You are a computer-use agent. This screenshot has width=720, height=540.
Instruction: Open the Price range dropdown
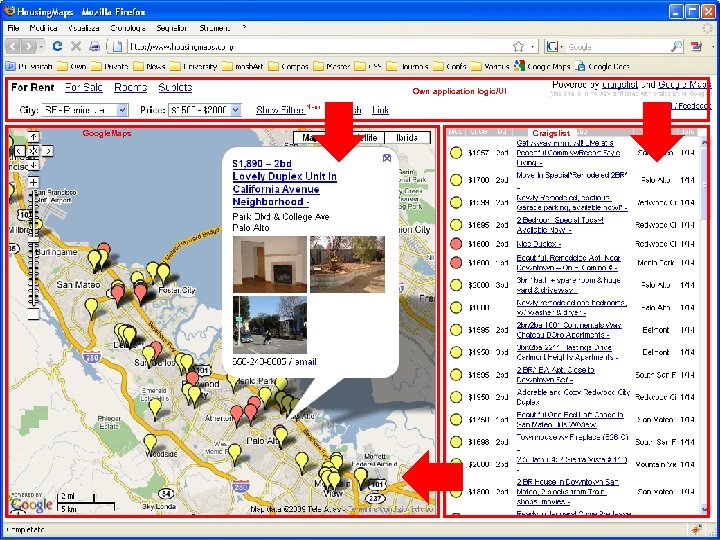(204, 110)
